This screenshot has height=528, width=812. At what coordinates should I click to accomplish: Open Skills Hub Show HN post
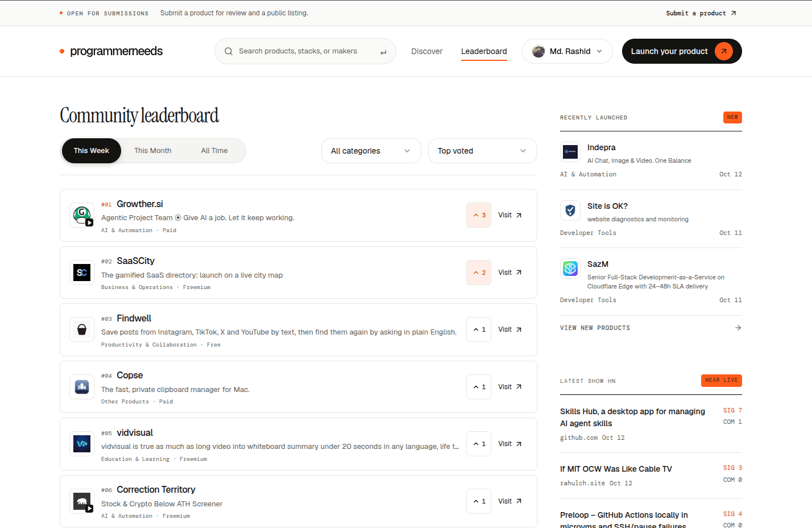[632, 417]
